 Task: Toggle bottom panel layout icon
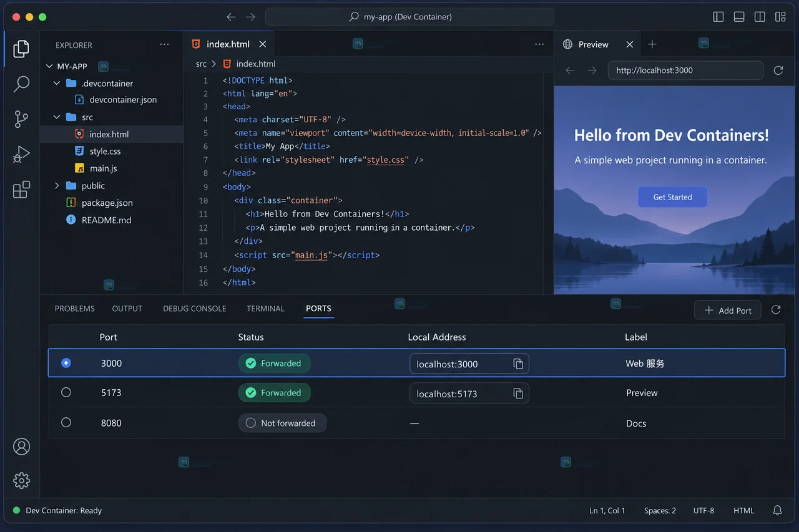739,17
